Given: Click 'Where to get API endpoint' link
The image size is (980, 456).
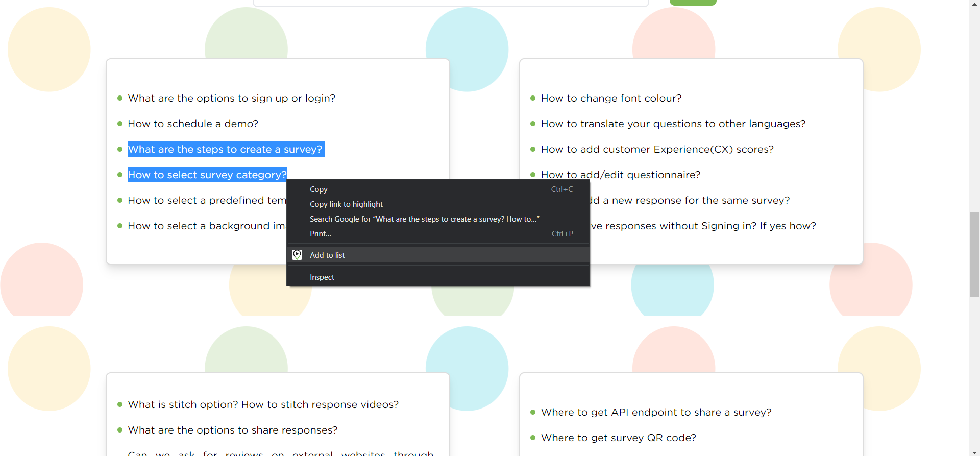Looking at the screenshot, I should pyautogui.click(x=656, y=412).
